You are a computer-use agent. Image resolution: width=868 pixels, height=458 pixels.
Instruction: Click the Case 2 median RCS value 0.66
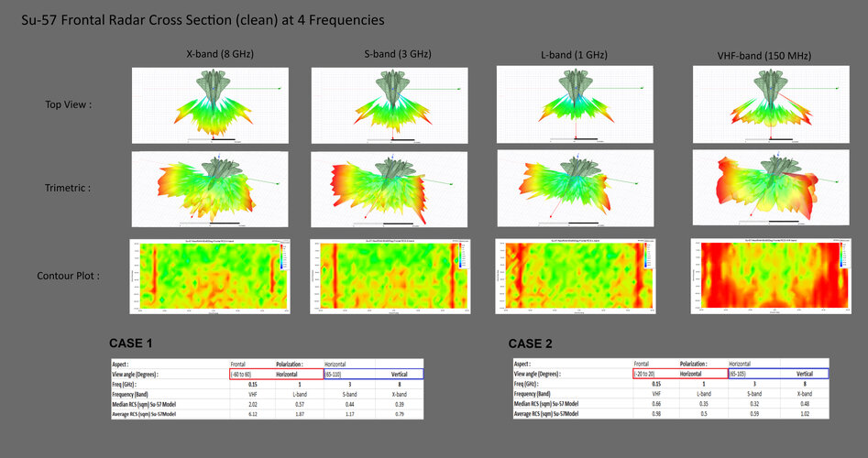pyautogui.click(x=656, y=404)
